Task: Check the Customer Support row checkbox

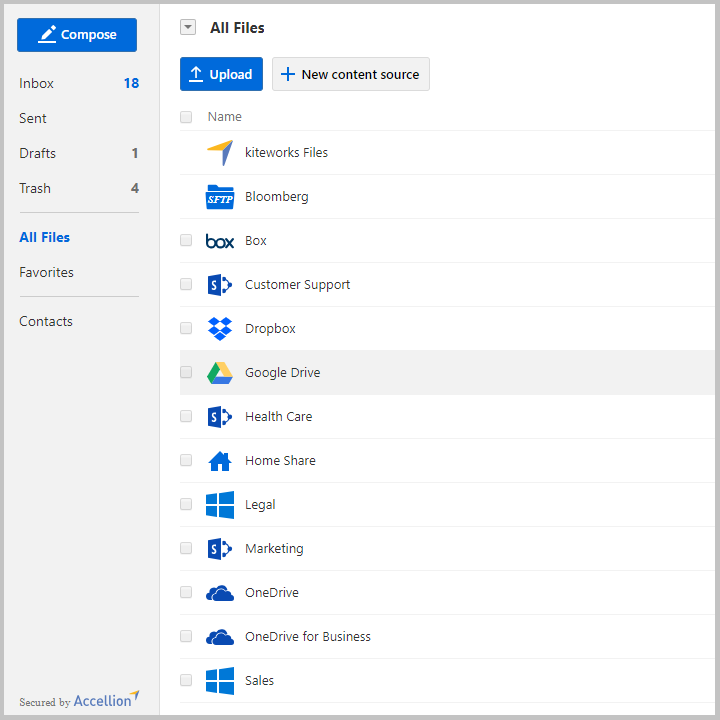Action: pyautogui.click(x=186, y=284)
